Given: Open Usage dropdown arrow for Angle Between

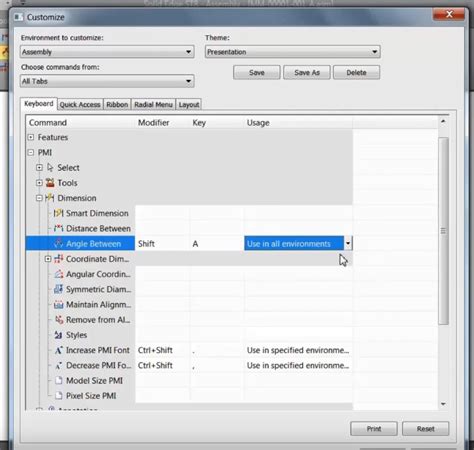Looking at the screenshot, I should pyautogui.click(x=348, y=244).
